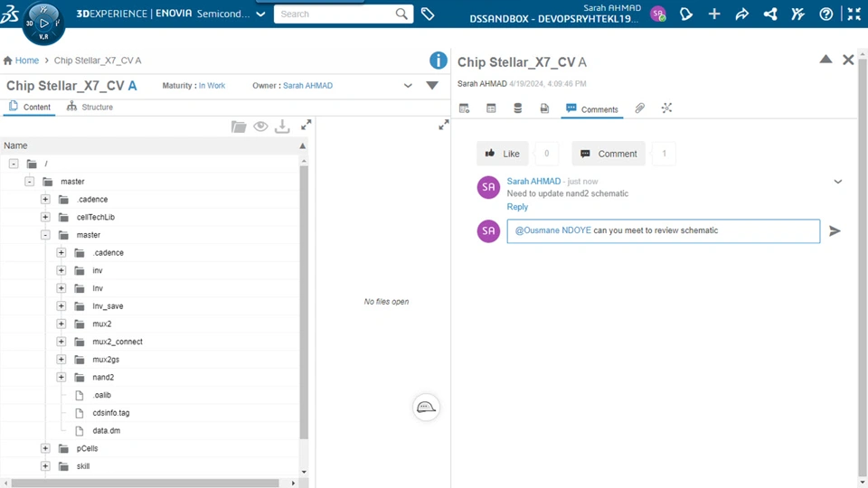Expand the header chevron next to owner
The width and height of the screenshot is (868, 488).
pyautogui.click(x=408, y=86)
